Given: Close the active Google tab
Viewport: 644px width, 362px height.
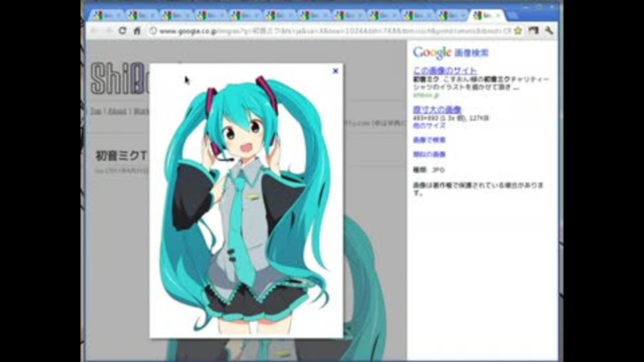Looking at the screenshot, I should point(498,15).
